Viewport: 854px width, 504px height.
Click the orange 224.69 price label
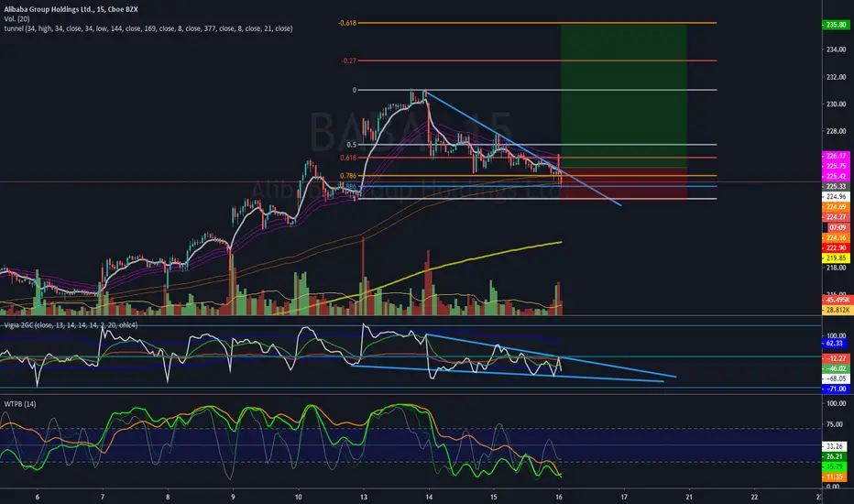tap(836, 207)
